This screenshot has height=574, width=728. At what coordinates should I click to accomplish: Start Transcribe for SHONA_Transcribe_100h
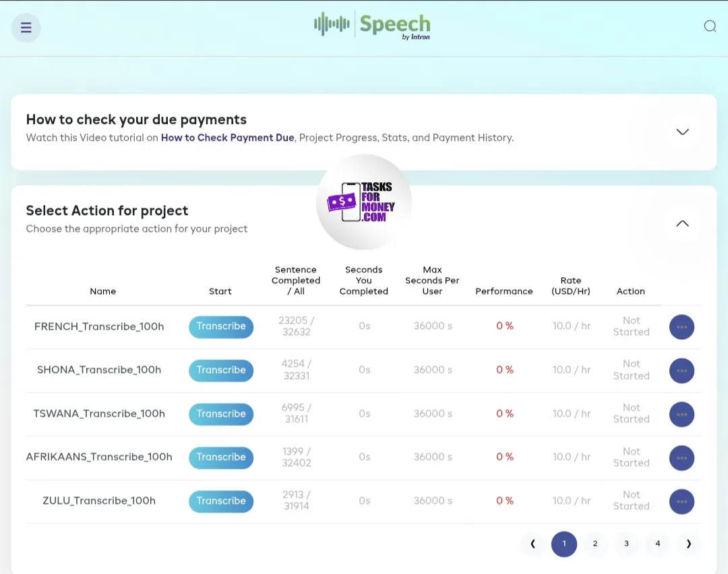pos(221,370)
